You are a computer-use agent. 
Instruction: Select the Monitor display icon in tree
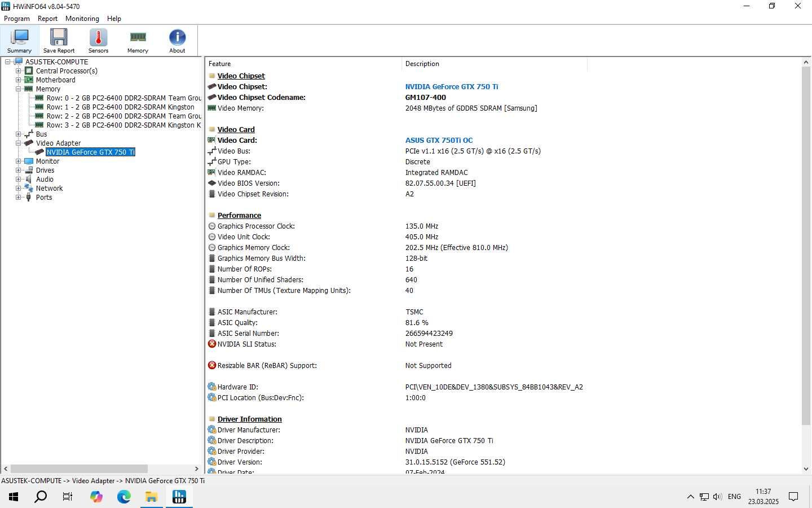tap(29, 161)
